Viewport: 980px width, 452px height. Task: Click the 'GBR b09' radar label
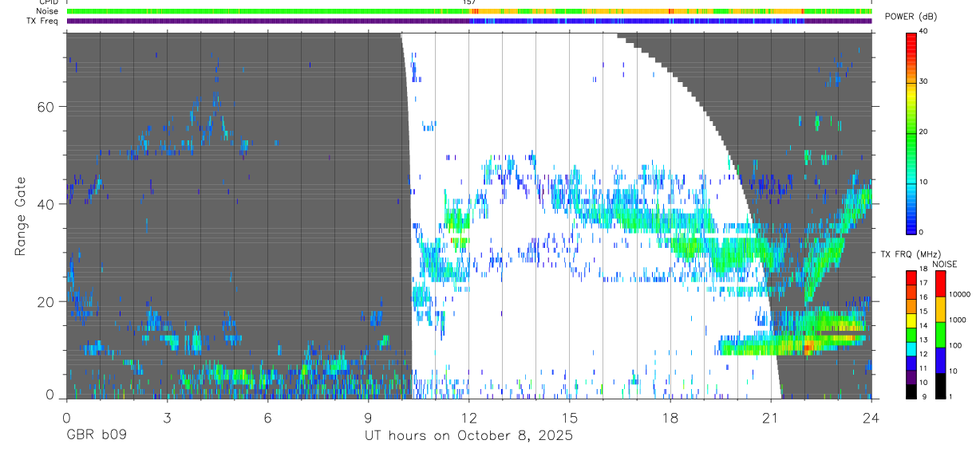(96, 436)
